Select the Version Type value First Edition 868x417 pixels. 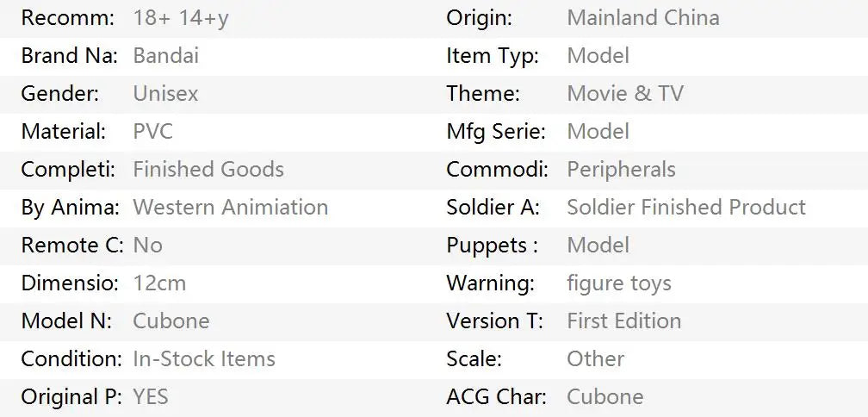pos(623,321)
